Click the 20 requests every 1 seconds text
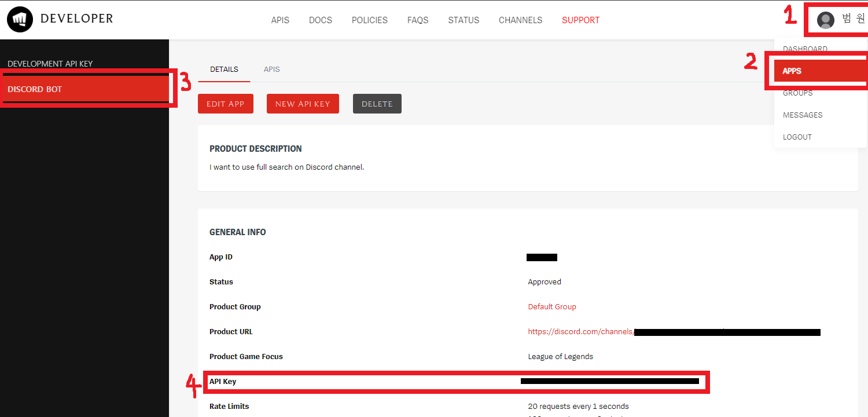 pos(579,407)
